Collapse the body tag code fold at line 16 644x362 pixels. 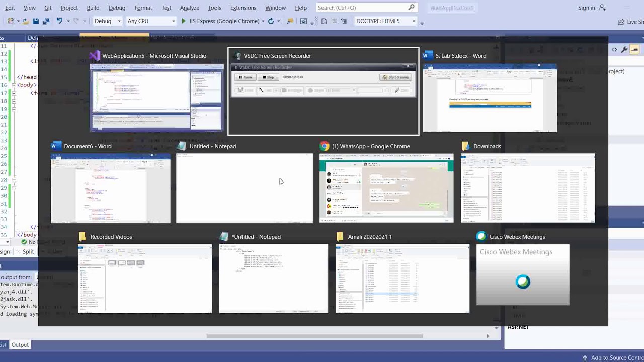pos(14,85)
